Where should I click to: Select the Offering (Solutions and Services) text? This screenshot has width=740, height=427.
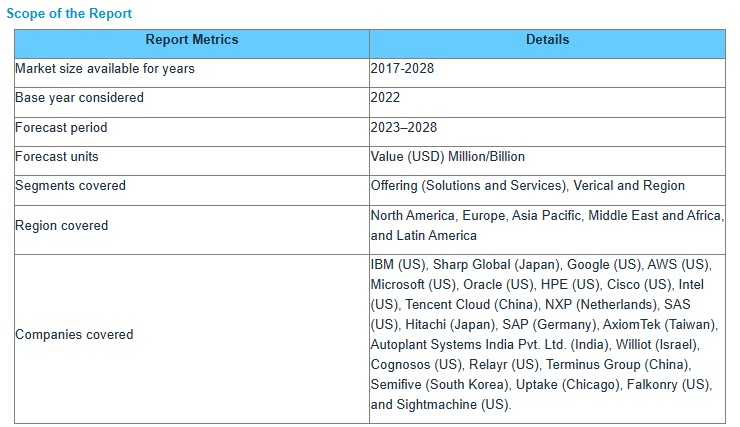coord(470,186)
